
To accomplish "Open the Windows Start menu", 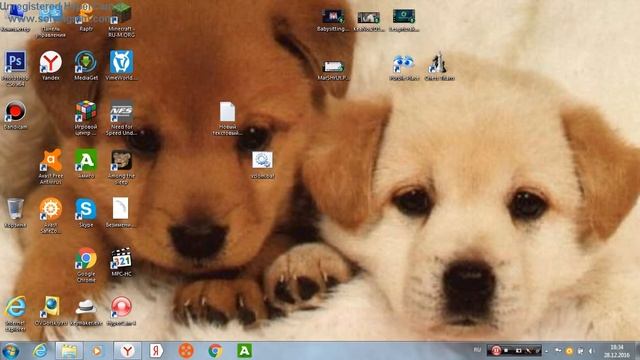I will point(11,351).
